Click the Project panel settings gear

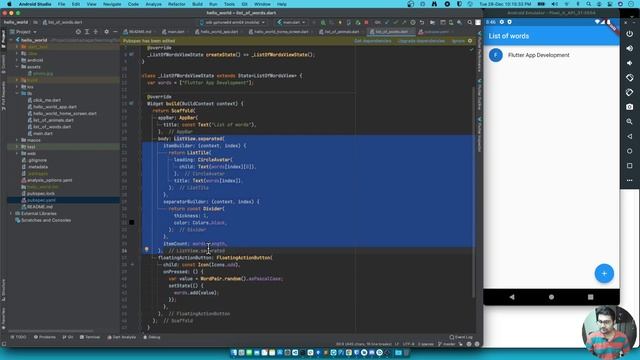coord(107,31)
